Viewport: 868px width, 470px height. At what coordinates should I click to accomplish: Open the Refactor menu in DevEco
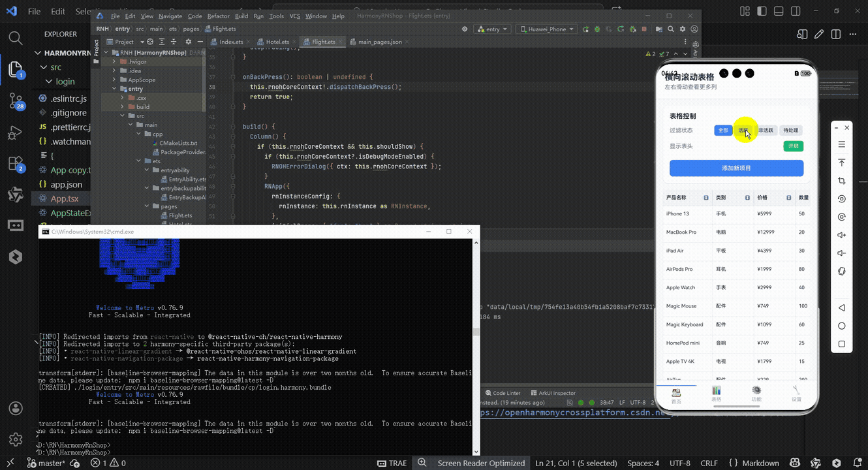point(219,16)
